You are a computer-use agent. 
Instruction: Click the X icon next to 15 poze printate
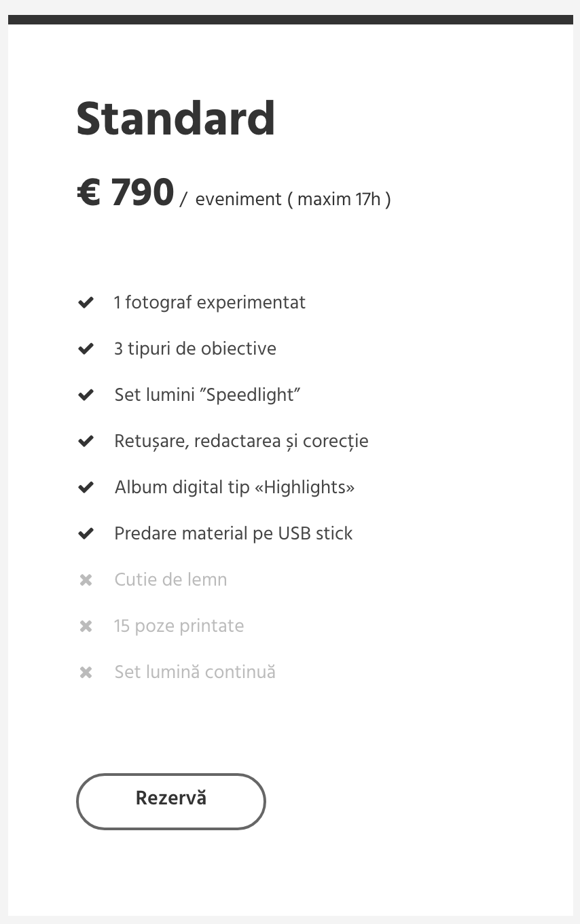coord(86,626)
